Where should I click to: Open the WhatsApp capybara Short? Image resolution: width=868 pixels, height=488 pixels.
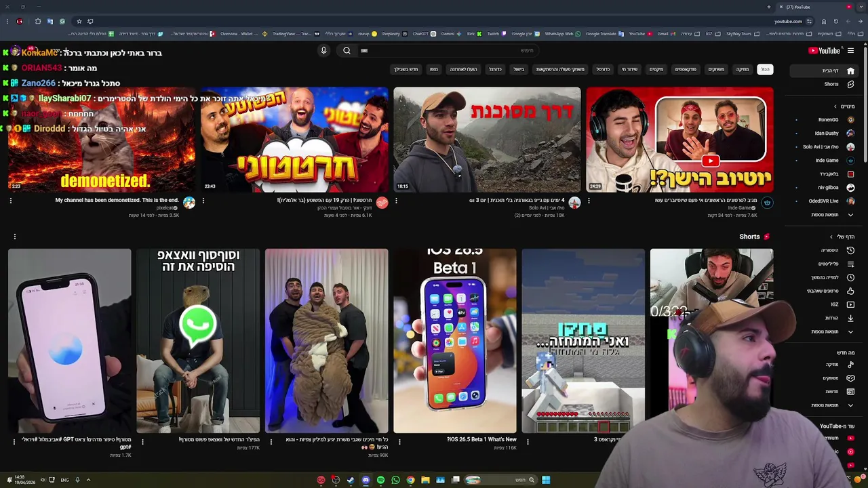[x=198, y=341]
